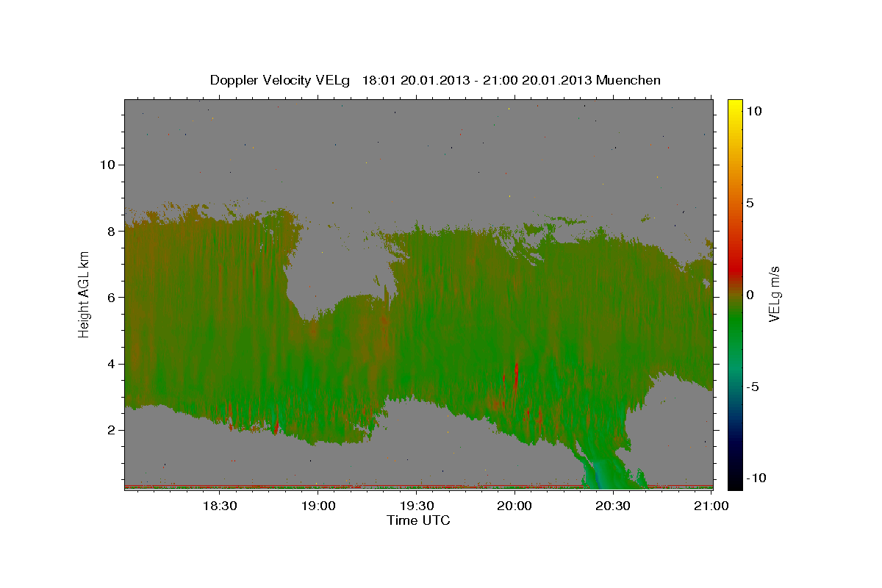
Task: Click the red updraft streak near 20:00
Action: 517,376
